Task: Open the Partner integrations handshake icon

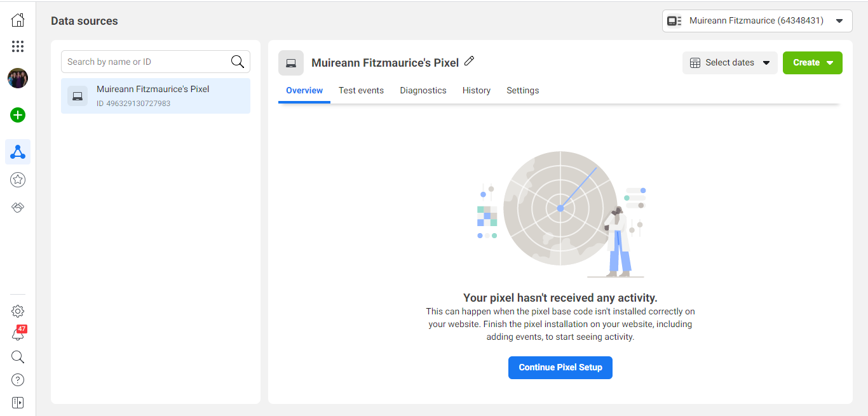Action: click(x=18, y=208)
